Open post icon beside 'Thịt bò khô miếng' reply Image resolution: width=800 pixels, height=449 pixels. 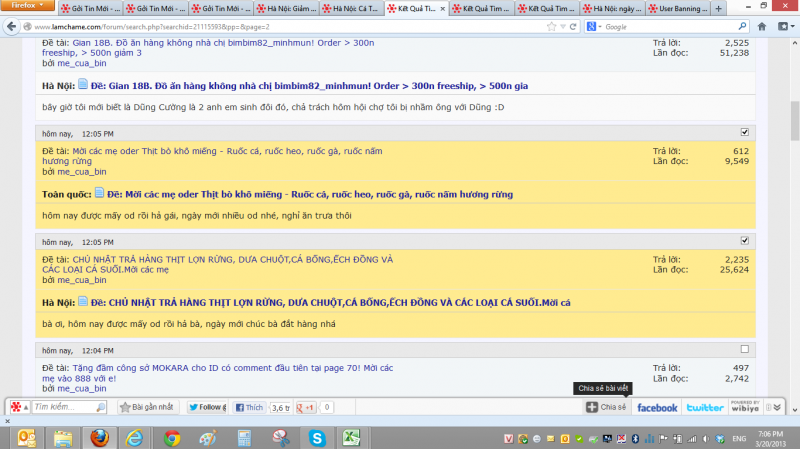[100, 193]
